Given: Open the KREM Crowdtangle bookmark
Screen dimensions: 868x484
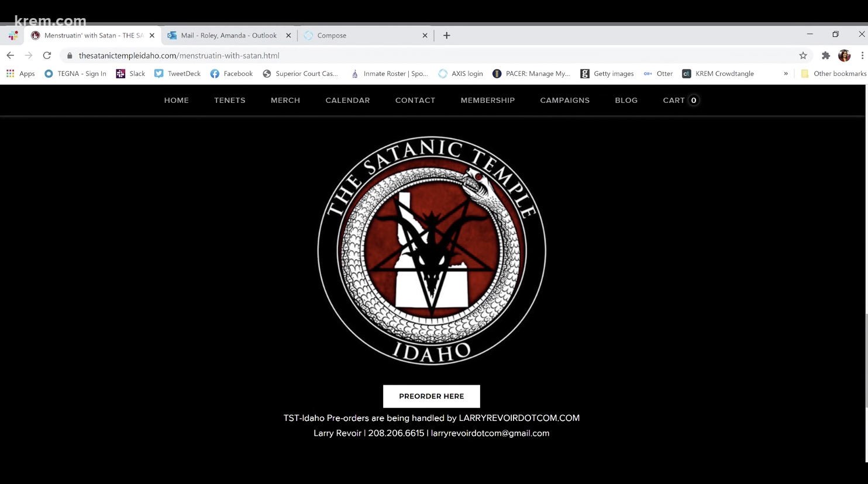Looking at the screenshot, I should (718, 74).
